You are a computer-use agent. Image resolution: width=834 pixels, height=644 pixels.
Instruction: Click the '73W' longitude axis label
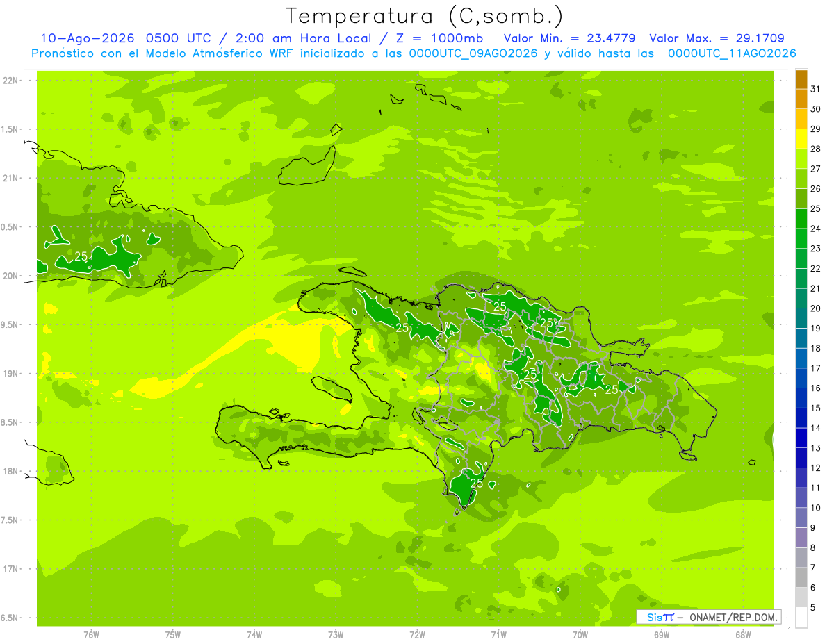[336, 635]
